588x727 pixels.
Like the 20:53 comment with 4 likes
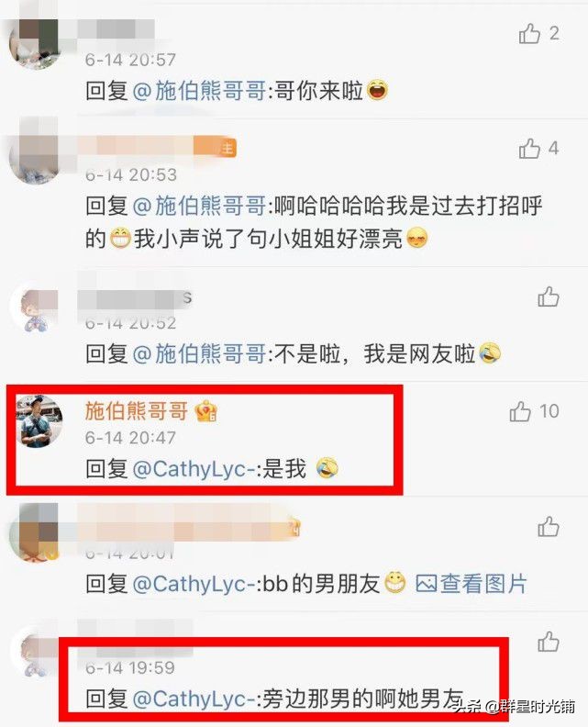click(529, 149)
